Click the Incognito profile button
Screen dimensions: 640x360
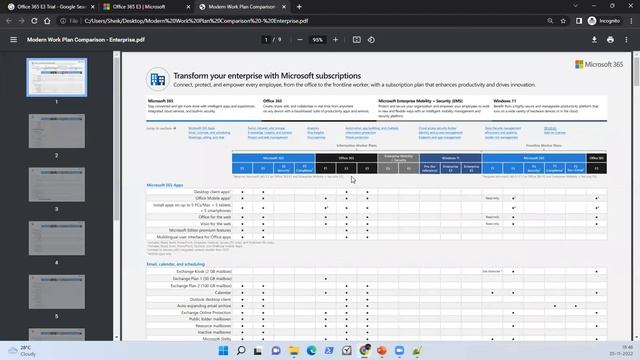click(x=604, y=21)
